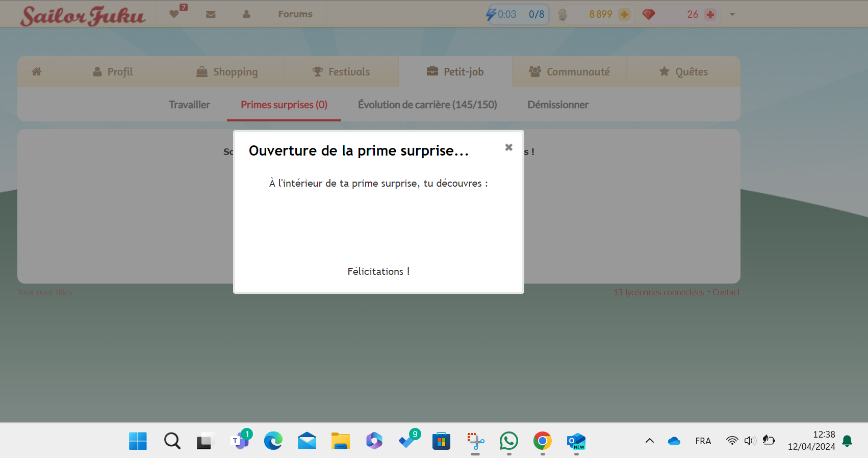
Task: Show hidden system tray icons
Action: coord(649,441)
